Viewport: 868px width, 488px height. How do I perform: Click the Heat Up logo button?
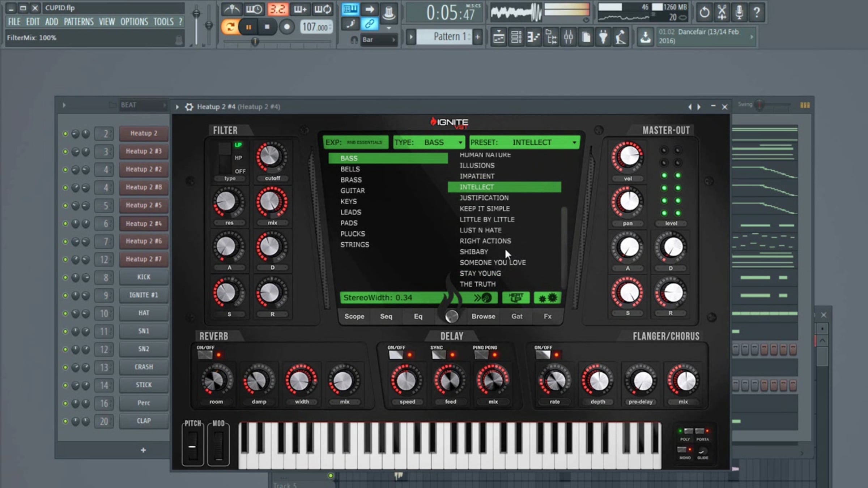tap(516, 298)
